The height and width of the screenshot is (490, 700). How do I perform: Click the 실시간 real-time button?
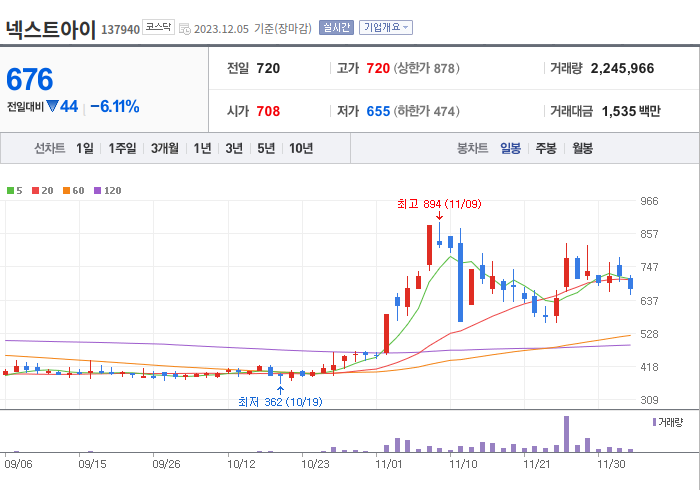click(336, 28)
